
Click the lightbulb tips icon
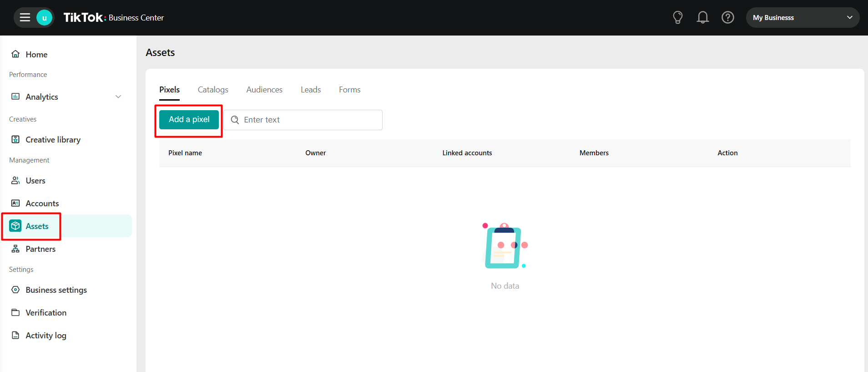coord(677,18)
